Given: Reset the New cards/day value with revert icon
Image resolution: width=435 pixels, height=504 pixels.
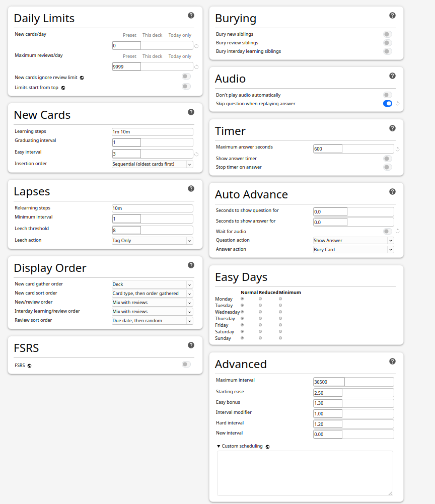Looking at the screenshot, I should click(196, 46).
